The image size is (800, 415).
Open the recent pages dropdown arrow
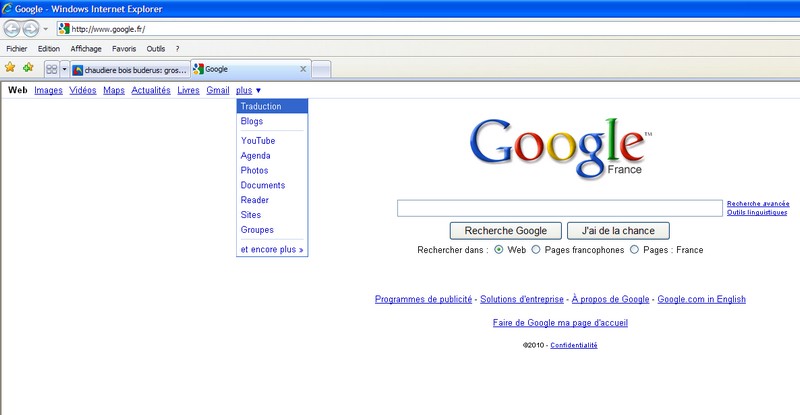pos(45,29)
